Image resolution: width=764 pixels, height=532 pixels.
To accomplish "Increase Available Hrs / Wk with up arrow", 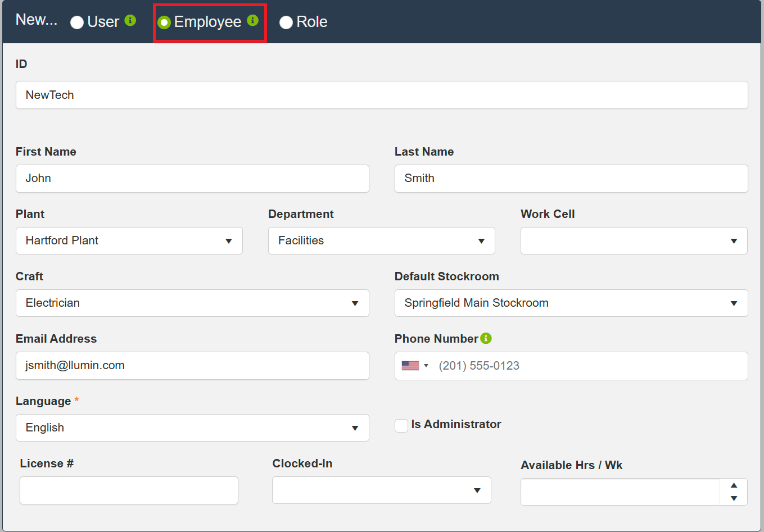I will [x=734, y=485].
